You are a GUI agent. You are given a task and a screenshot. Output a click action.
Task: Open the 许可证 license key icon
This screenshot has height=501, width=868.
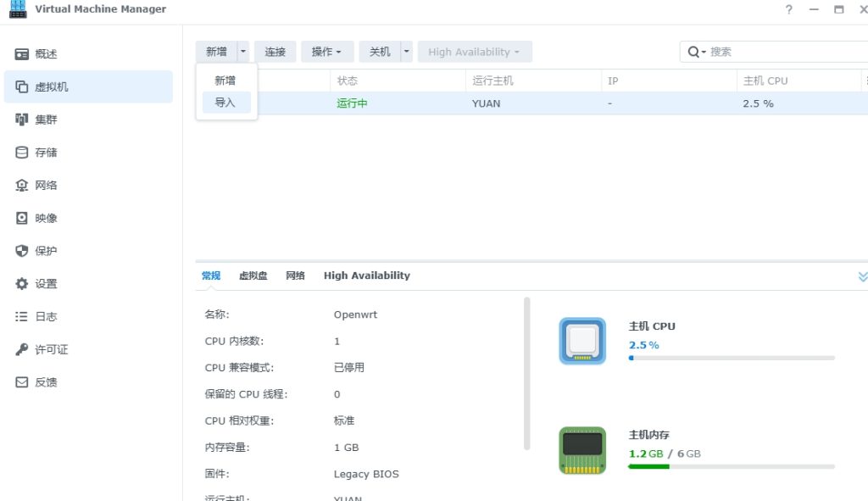(x=22, y=350)
